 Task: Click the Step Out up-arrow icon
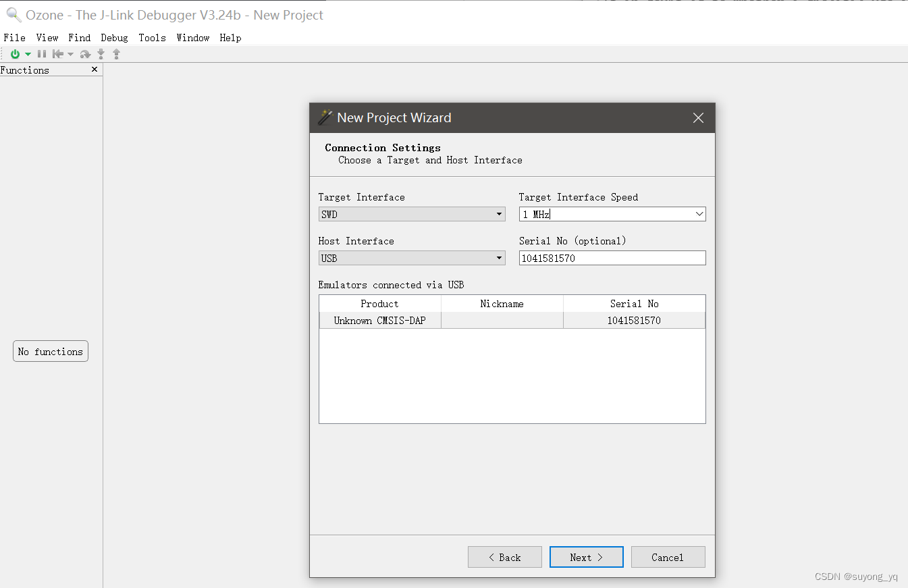(x=116, y=54)
